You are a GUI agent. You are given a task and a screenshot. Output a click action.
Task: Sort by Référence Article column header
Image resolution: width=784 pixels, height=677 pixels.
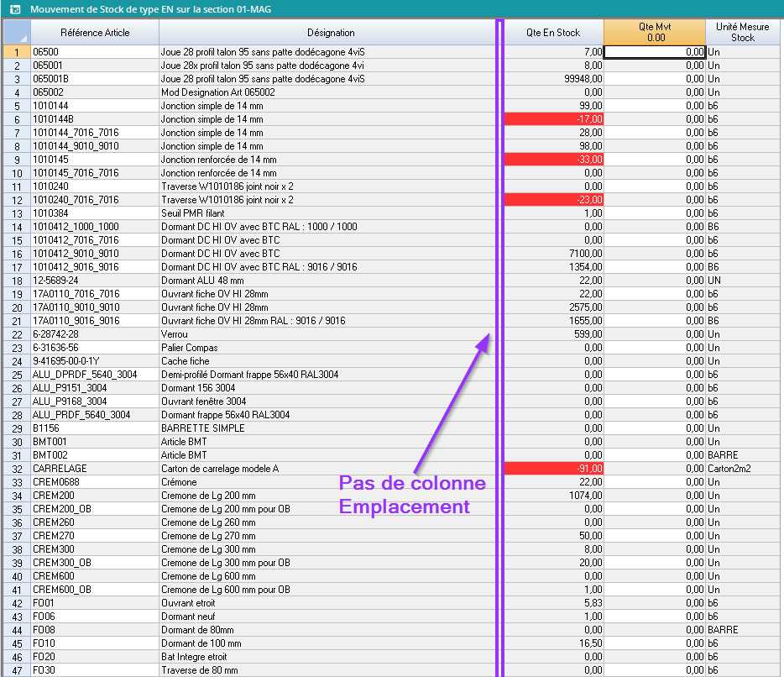click(x=94, y=33)
